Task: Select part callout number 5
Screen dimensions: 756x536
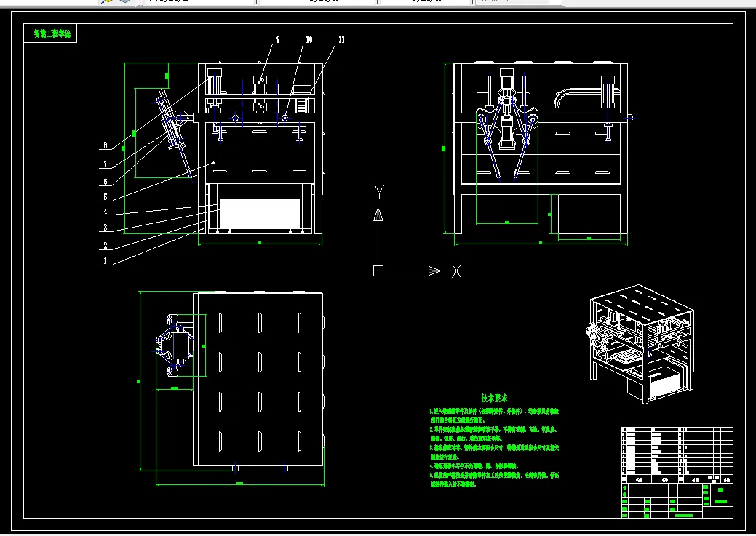Action: click(106, 197)
